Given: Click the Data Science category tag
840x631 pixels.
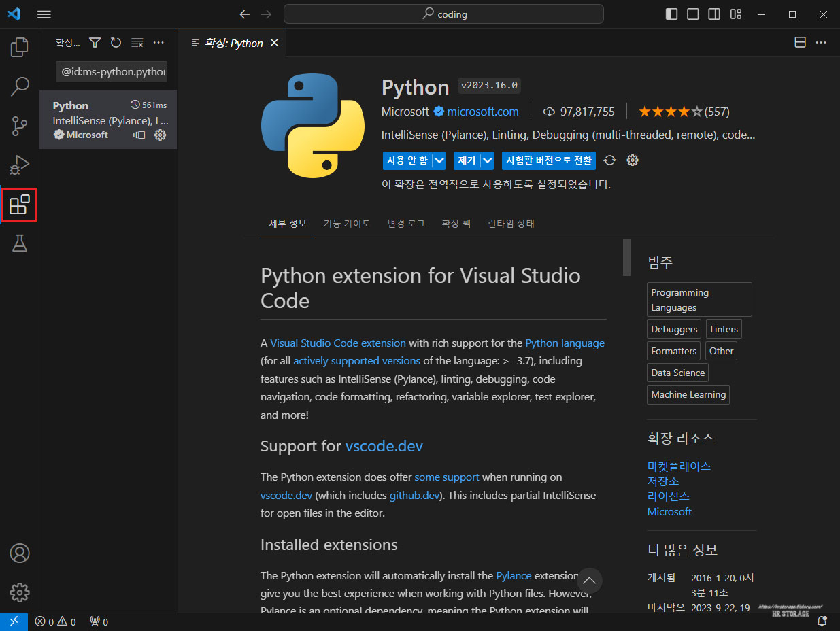Looking at the screenshot, I should 677,373.
